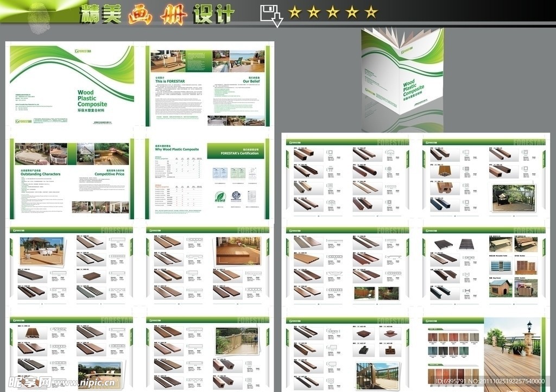This screenshot has height=392, width=556.
Task: Click the third gold star
Action: (333, 12)
